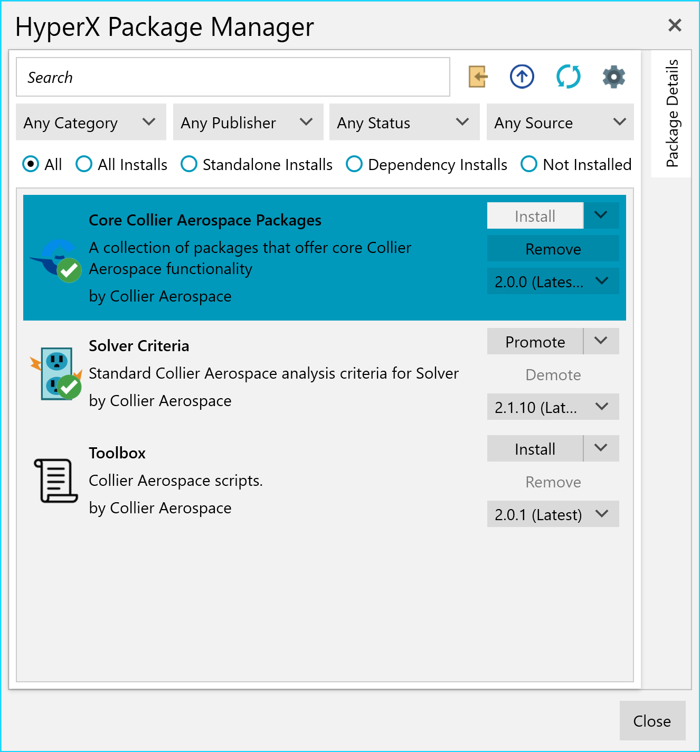Click Demote for Solver Criteria

(553, 374)
